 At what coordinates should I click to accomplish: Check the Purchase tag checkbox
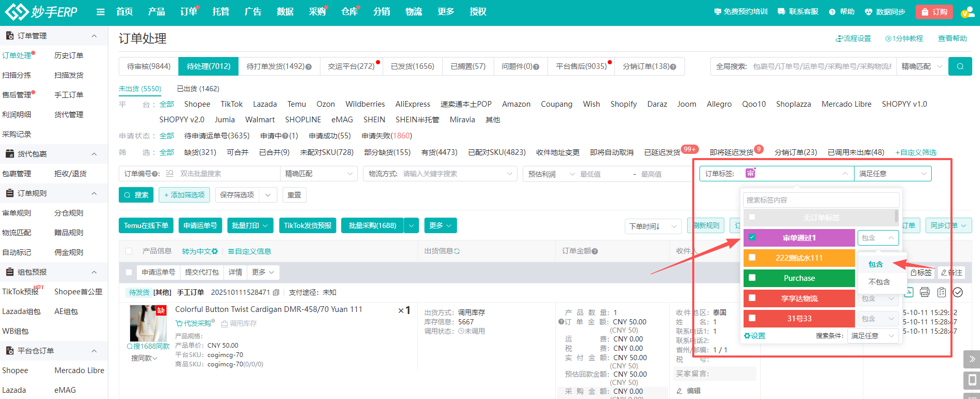click(x=752, y=278)
